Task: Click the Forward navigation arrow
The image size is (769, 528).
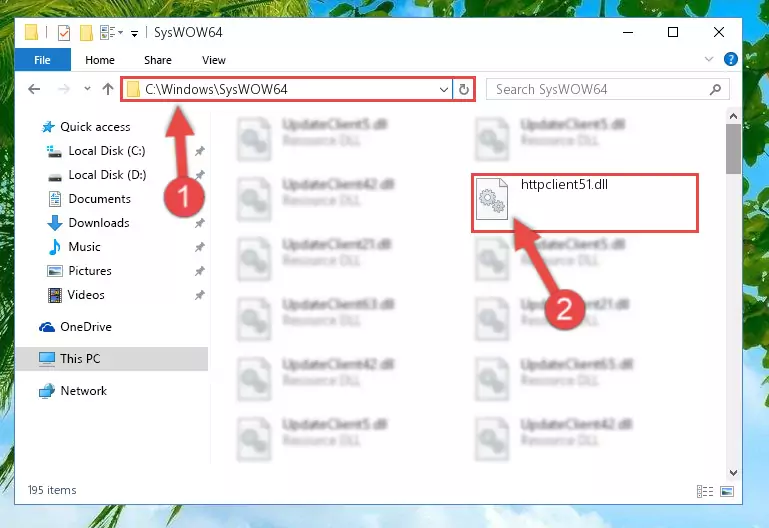Action: 64,89
